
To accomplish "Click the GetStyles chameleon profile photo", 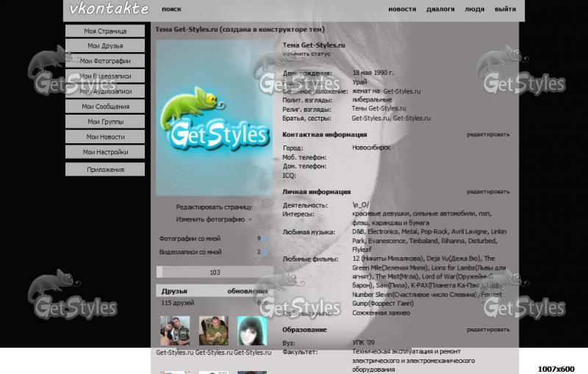I will [x=215, y=118].
